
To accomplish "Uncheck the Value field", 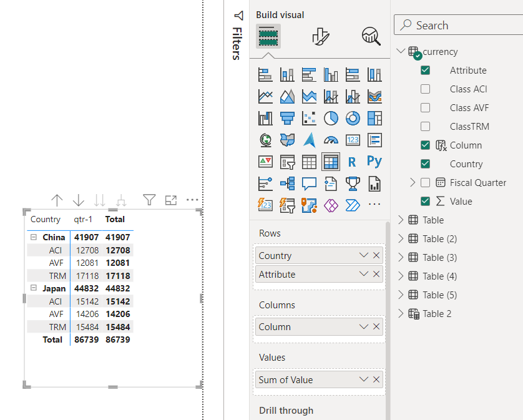I will (425, 201).
